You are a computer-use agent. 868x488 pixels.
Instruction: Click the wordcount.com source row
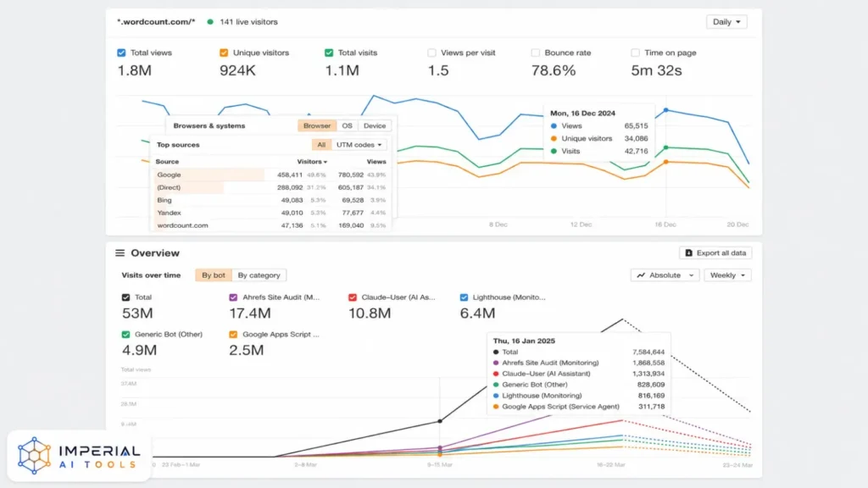pyautogui.click(x=271, y=225)
